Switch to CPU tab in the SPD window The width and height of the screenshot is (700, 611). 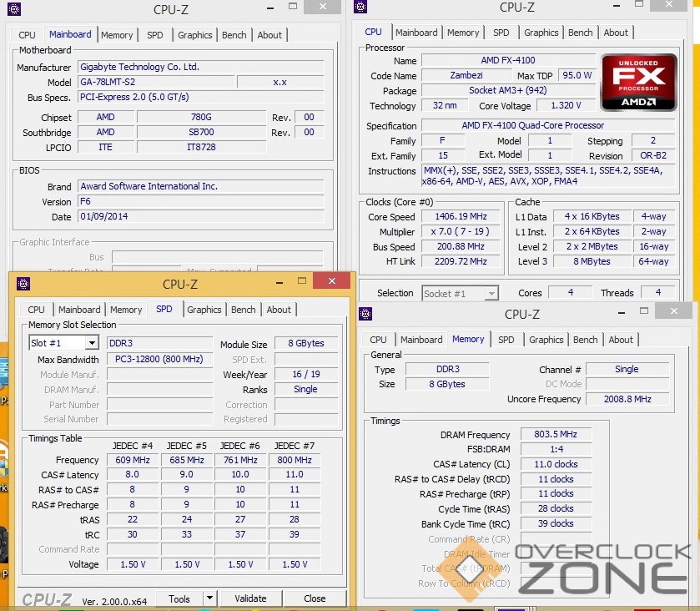(x=36, y=310)
